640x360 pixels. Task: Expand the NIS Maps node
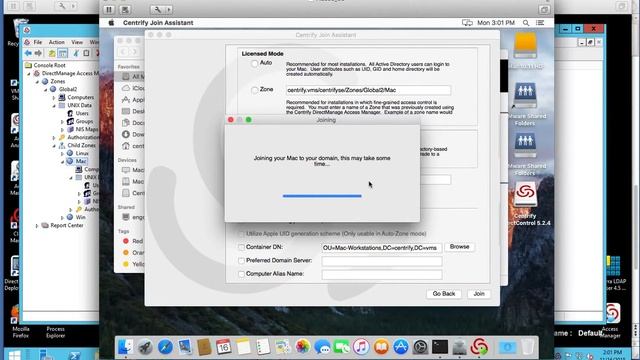point(62,129)
